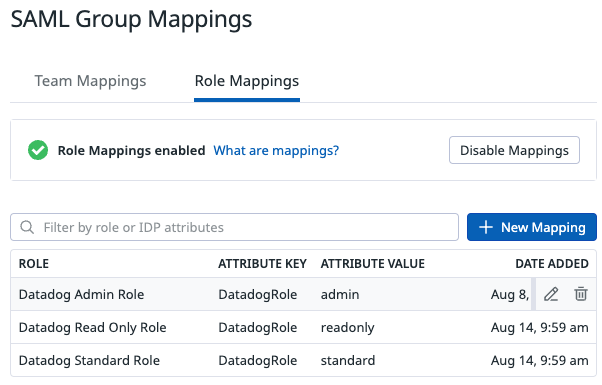Edit the Datadog Admin Role mapping

pos(551,294)
